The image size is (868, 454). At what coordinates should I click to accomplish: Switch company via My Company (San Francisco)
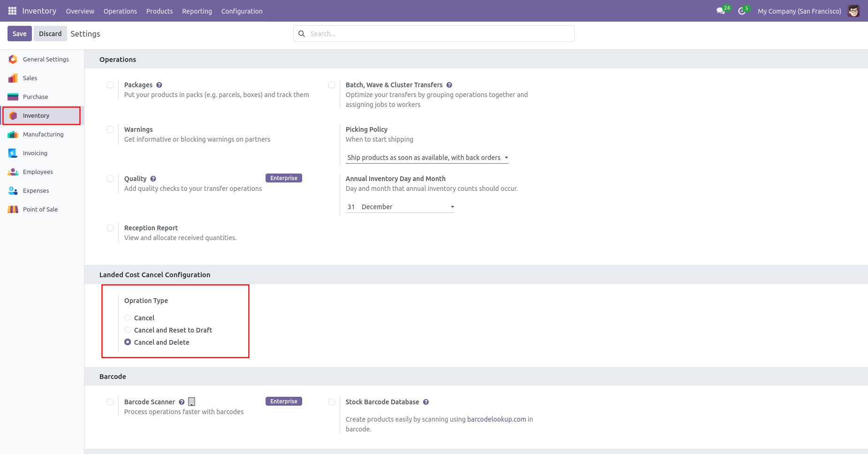[799, 11]
